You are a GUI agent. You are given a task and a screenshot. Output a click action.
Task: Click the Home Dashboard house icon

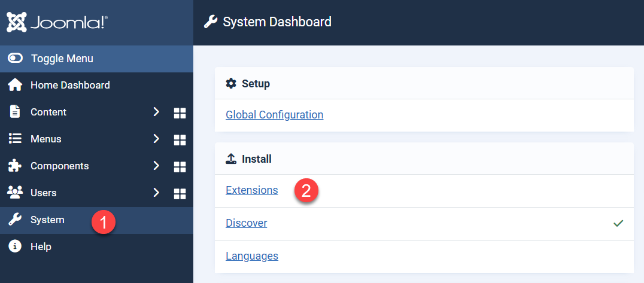tap(15, 85)
